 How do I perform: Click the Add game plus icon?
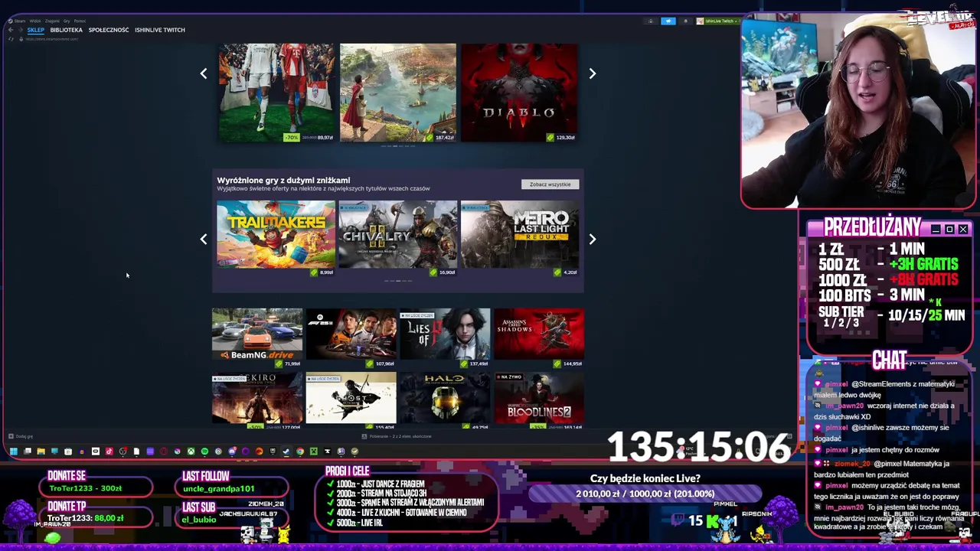pos(11,436)
